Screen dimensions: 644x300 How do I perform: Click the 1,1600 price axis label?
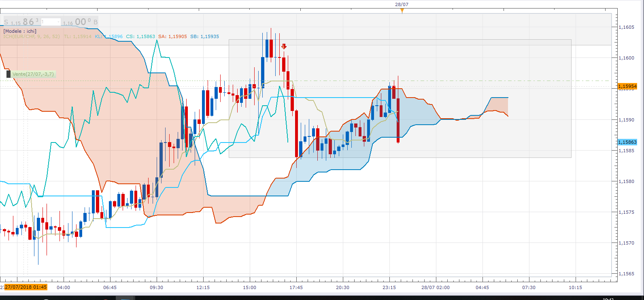click(x=626, y=58)
